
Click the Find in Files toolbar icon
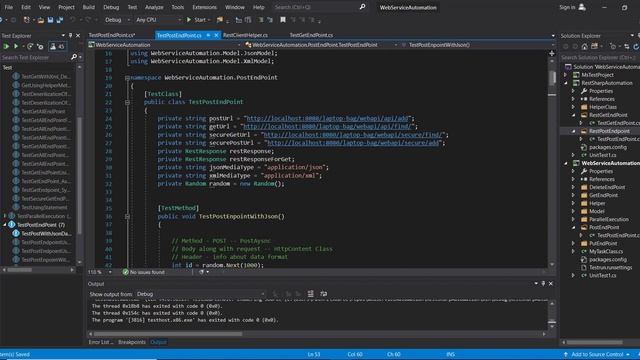(220, 20)
